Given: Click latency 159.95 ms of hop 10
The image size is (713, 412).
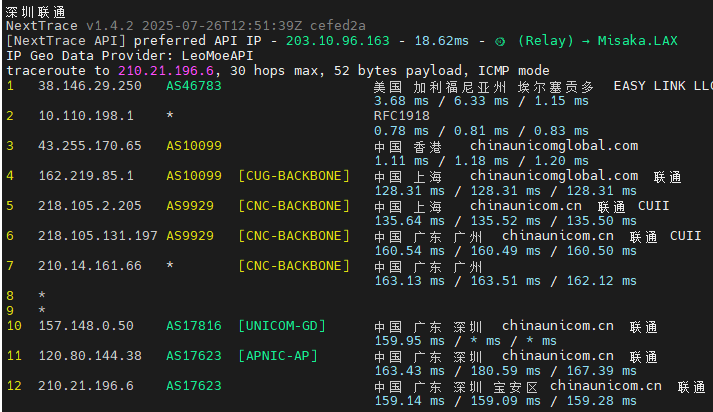Looking at the screenshot, I should [x=409, y=341].
